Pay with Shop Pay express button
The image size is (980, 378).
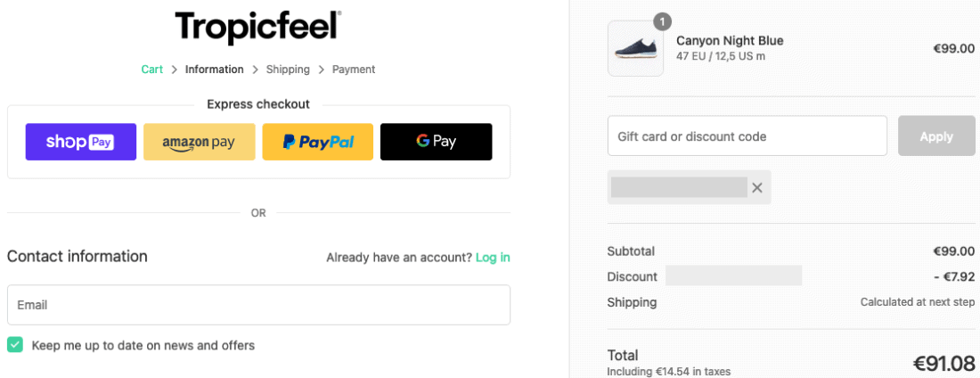tap(81, 142)
